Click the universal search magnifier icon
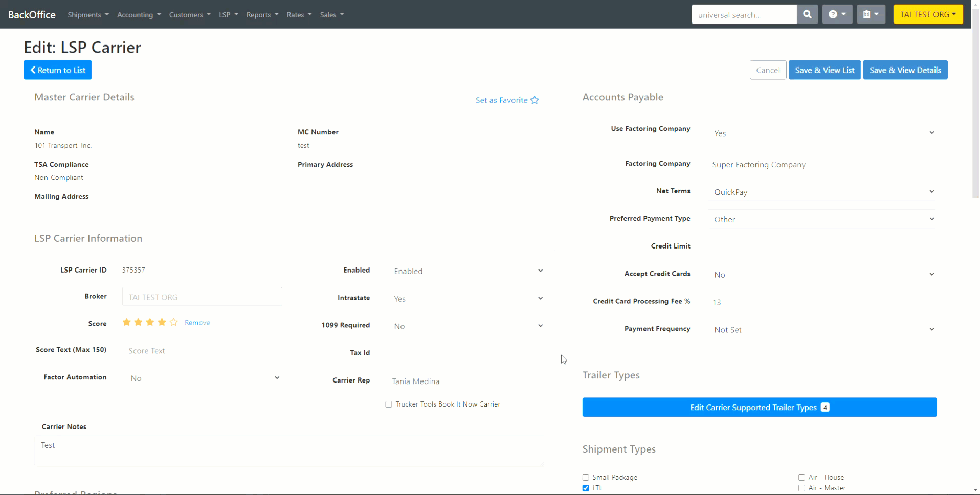The image size is (980, 495). pos(807,14)
